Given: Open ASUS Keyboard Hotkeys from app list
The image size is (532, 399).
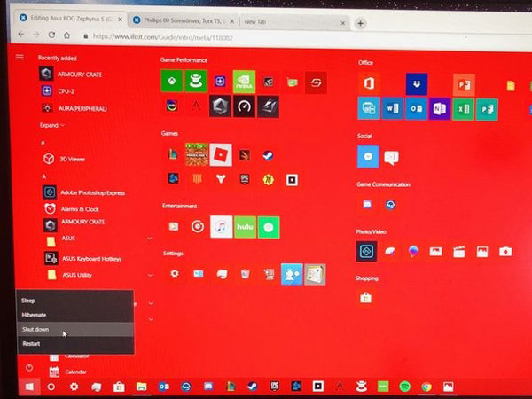Looking at the screenshot, I should (x=83, y=259).
